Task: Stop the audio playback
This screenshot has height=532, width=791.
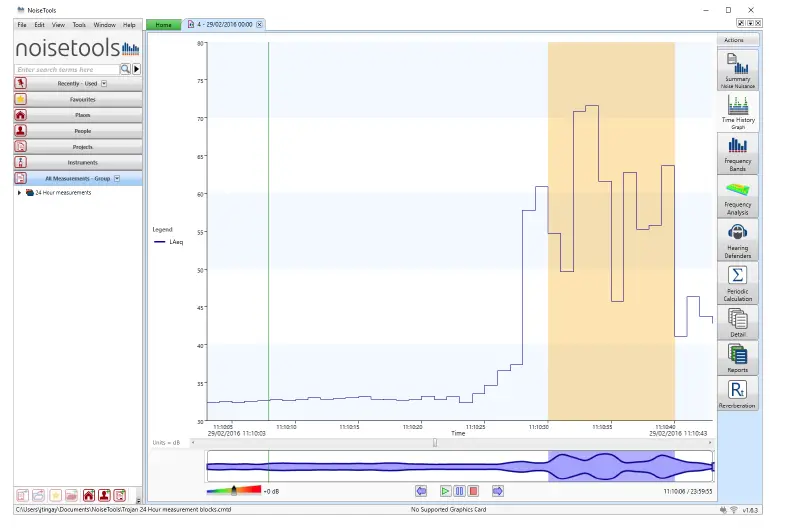Action: click(473, 491)
